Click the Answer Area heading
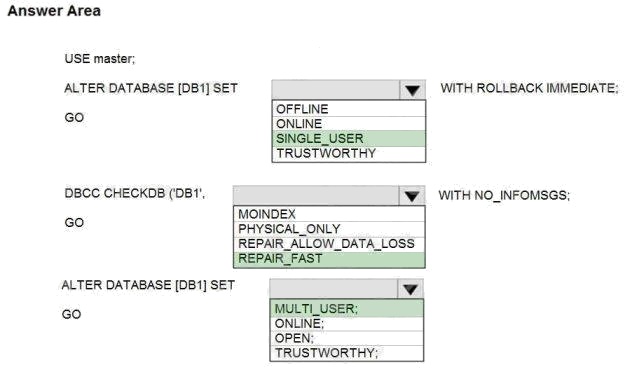 pos(54,11)
